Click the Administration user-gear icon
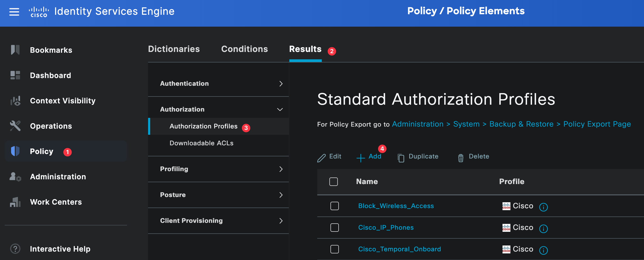Screen dimensions: 644x260 click(15, 177)
